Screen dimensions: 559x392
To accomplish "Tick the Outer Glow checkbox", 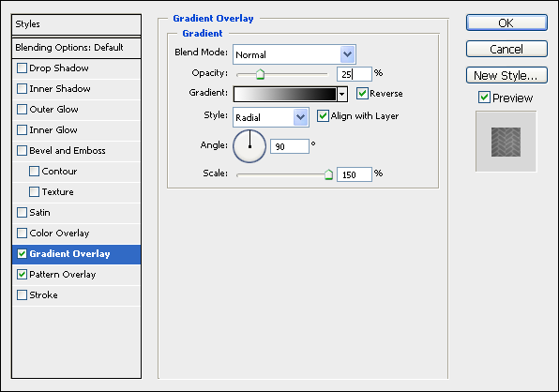I will pyautogui.click(x=22, y=110).
